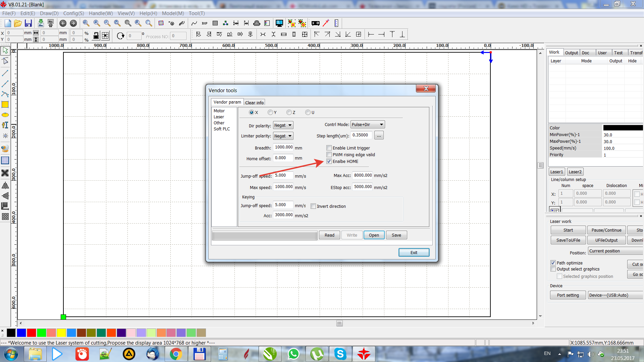Enable the Limit trigger checkbox
This screenshot has height=362, width=644.
329,148
